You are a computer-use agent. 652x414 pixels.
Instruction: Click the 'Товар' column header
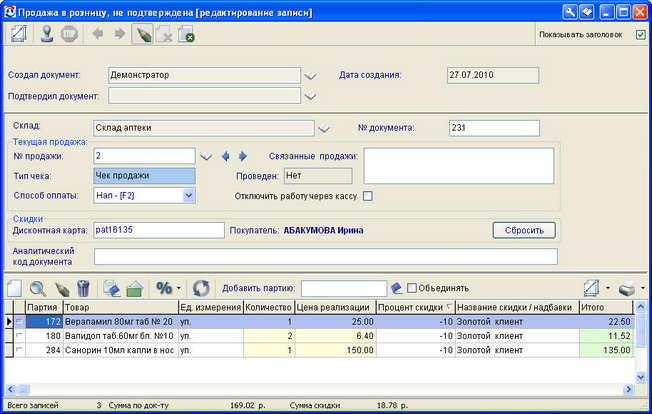tap(121, 308)
